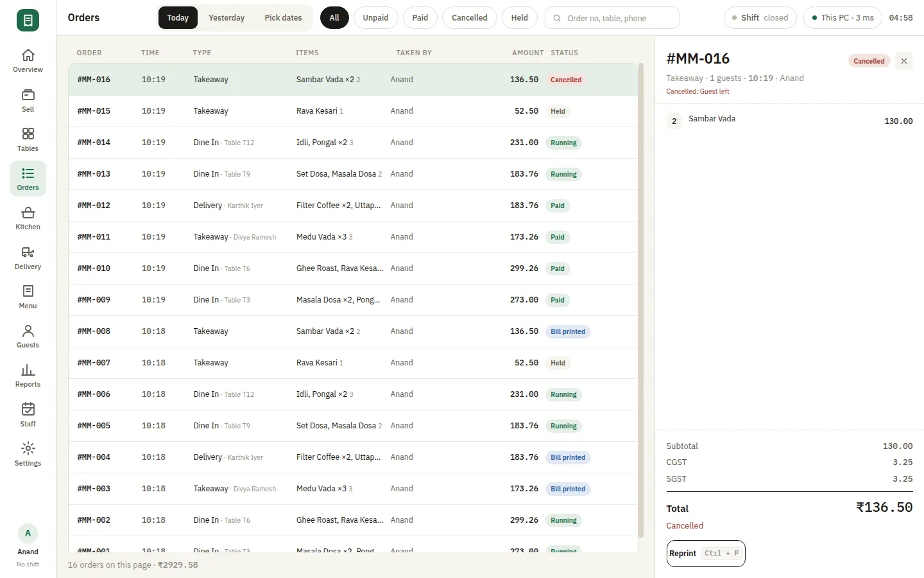The height and width of the screenshot is (578, 924).
Task: Click the Shift closed indicator
Action: [x=760, y=18]
